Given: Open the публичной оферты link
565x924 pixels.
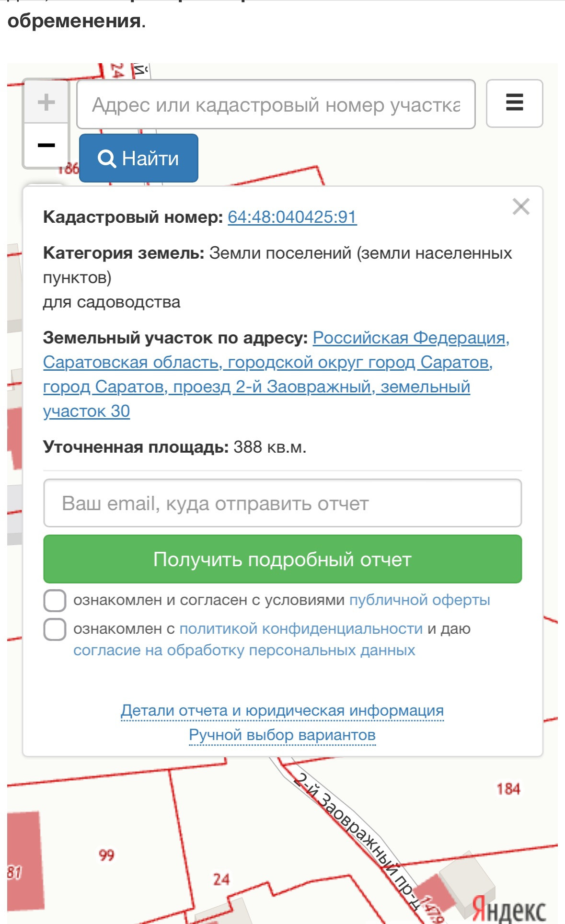Looking at the screenshot, I should (419, 600).
